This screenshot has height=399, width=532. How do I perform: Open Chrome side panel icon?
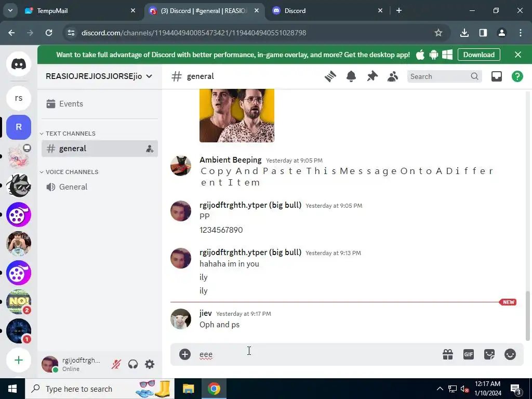[483, 33]
